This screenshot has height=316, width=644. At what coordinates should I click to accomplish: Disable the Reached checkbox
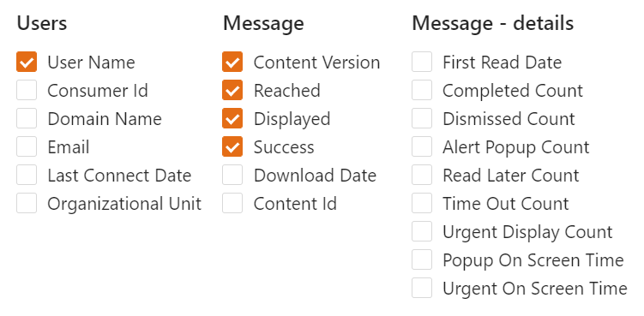point(232,90)
